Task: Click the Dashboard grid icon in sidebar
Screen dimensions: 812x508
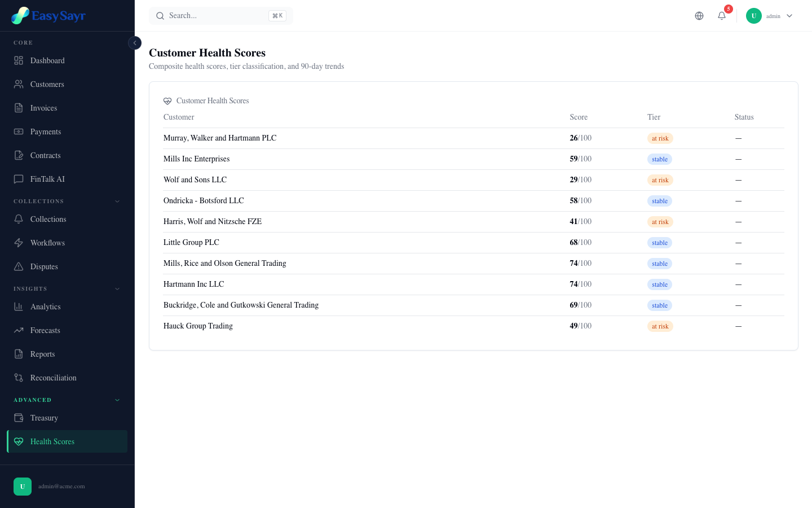Action: [19, 60]
